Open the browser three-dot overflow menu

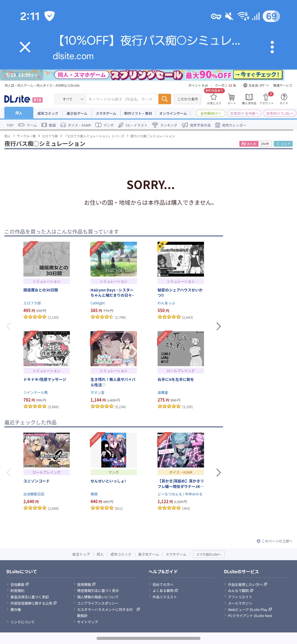click(272, 47)
